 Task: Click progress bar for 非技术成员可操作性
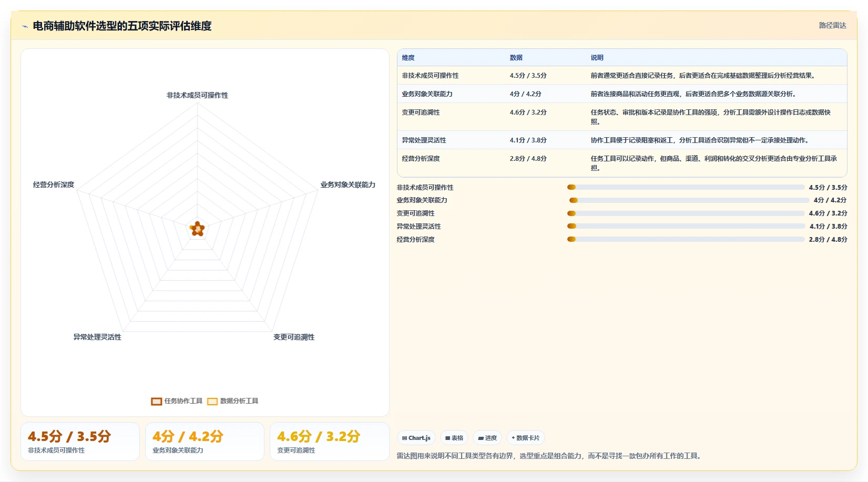click(x=686, y=187)
